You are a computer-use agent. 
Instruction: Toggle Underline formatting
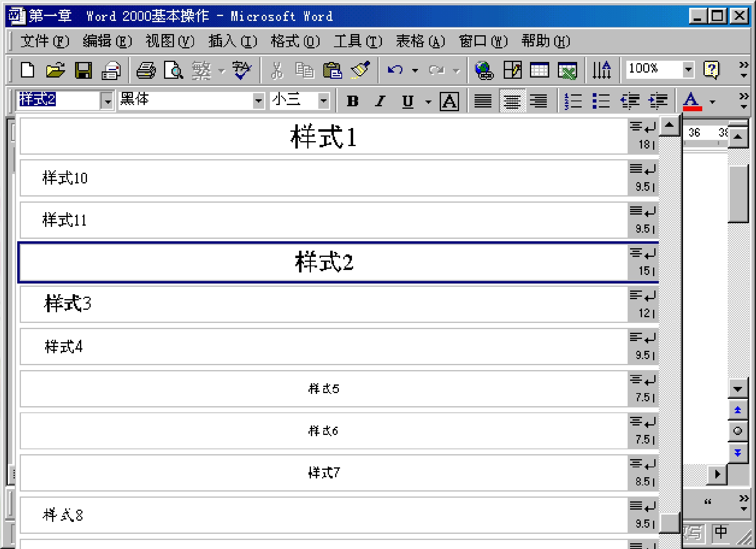tap(408, 101)
